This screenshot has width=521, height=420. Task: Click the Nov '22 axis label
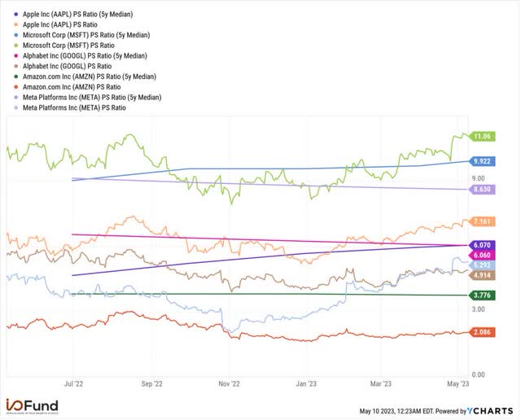pos(229,384)
